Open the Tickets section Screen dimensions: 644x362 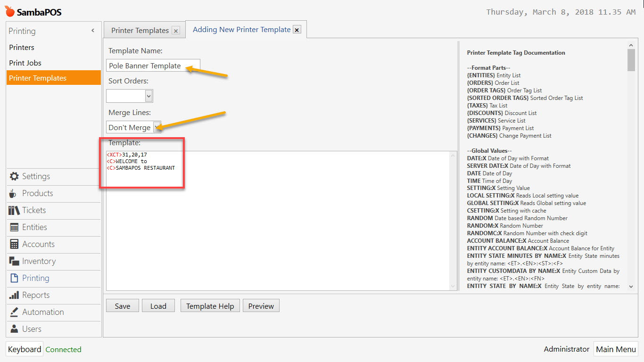coord(32,210)
